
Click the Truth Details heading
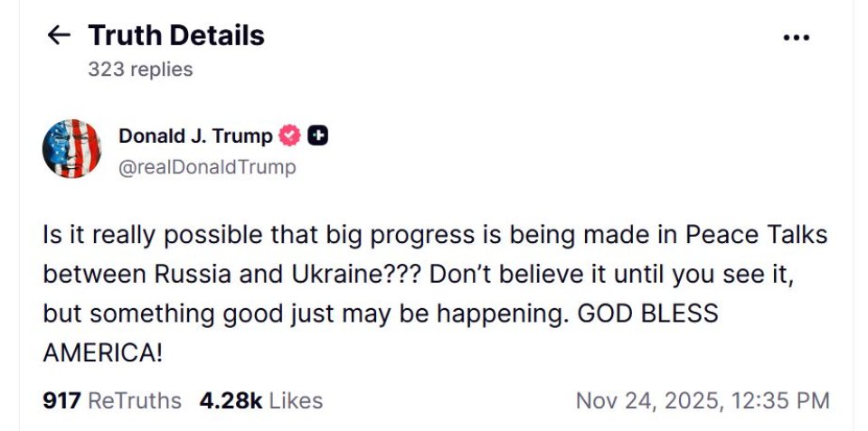pos(176,35)
